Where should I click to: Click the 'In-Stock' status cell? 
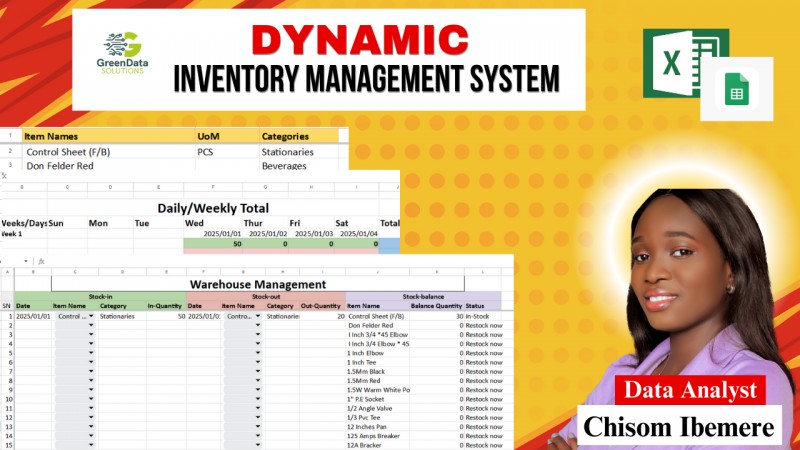tap(477, 316)
